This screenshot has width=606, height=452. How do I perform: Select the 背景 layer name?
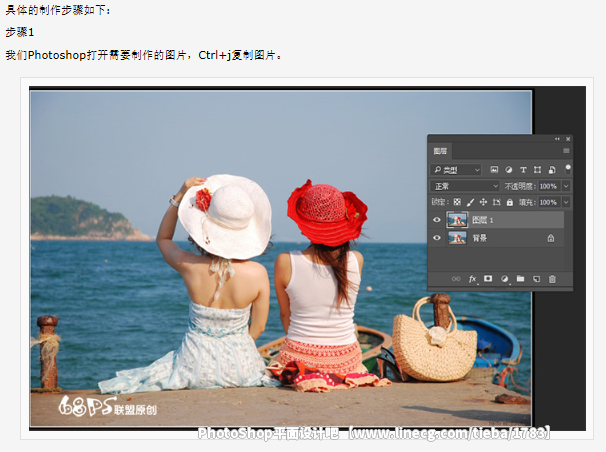tap(480, 238)
